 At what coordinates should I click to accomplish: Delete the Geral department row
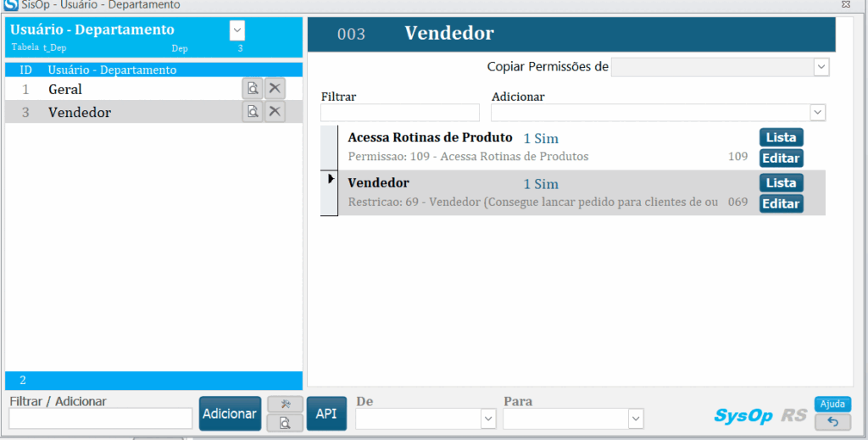tap(275, 88)
